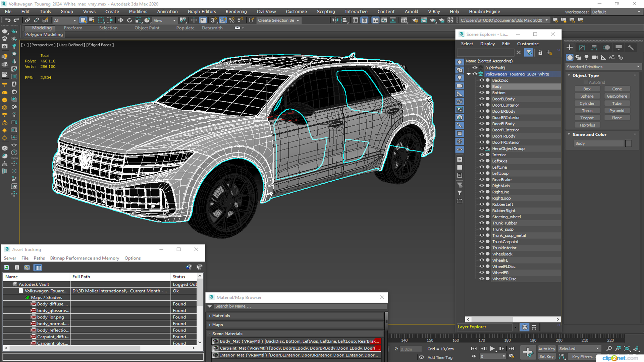The image size is (644, 362).
Task: Open the Standard Primitives category dropdown
Action: click(603, 67)
